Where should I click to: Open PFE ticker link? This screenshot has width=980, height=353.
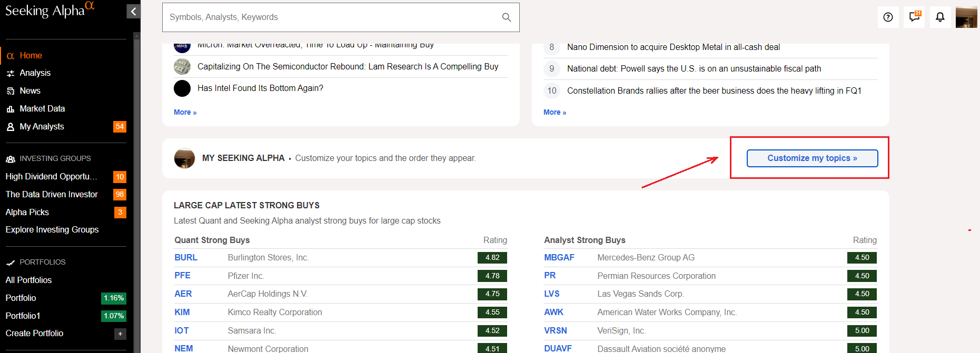(182, 276)
